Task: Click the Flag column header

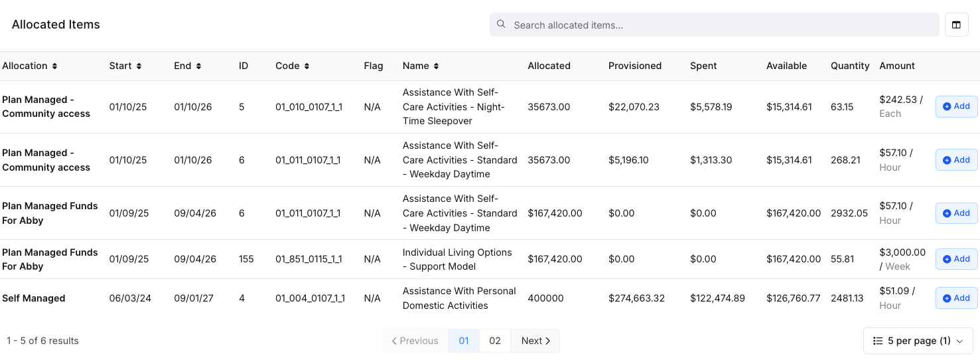Action: point(374,66)
